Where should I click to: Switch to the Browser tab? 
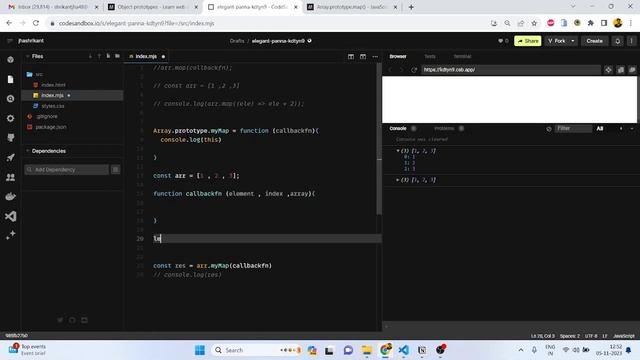pos(398,57)
